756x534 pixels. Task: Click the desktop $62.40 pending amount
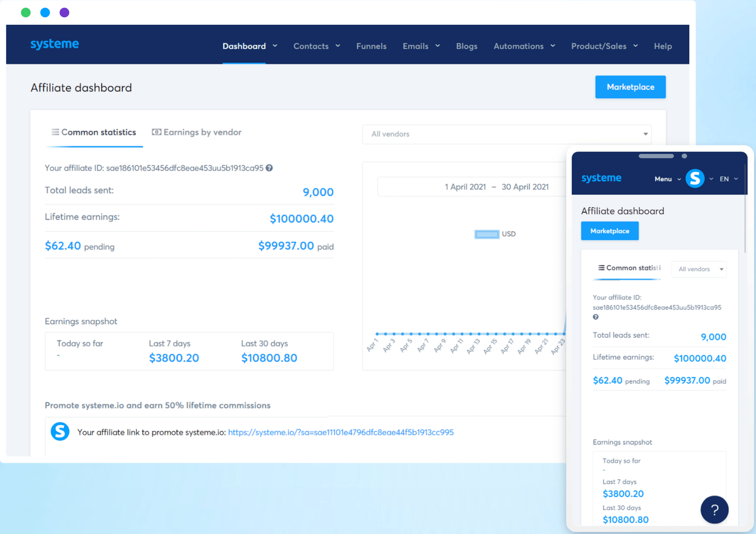pyautogui.click(x=63, y=246)
